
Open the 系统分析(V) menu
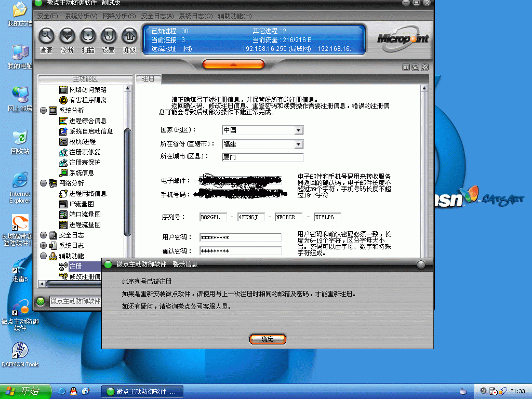81,16
